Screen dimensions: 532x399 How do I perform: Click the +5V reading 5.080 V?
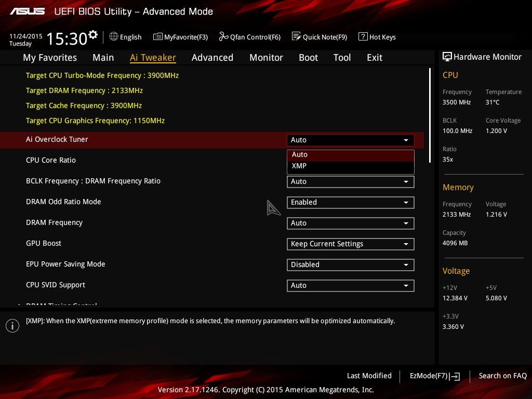coord(496,298)
